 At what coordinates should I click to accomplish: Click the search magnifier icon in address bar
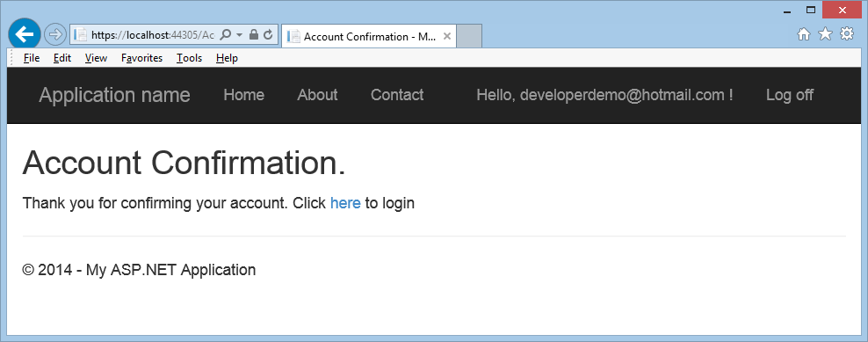click(x=225, y=35)
